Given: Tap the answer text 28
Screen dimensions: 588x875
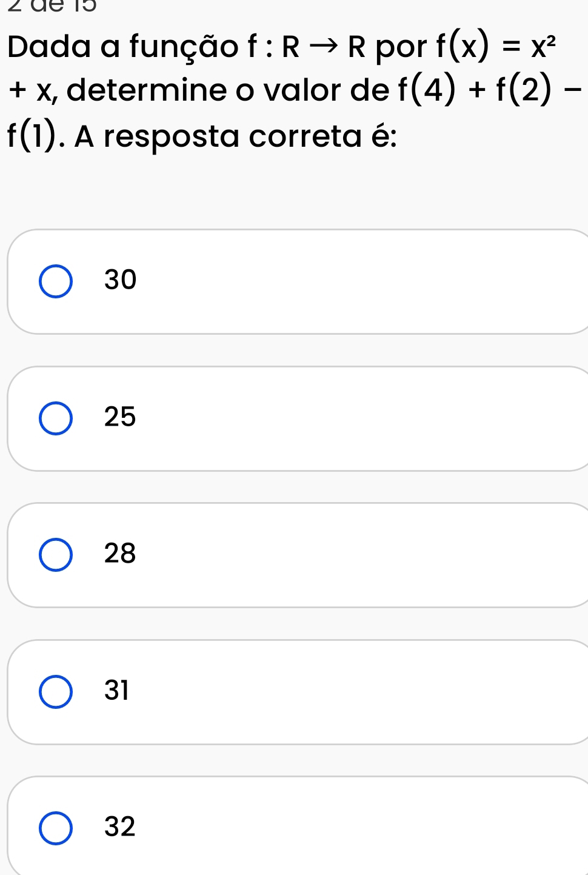Looking at the screenshot, I should (x=120, y=554).
